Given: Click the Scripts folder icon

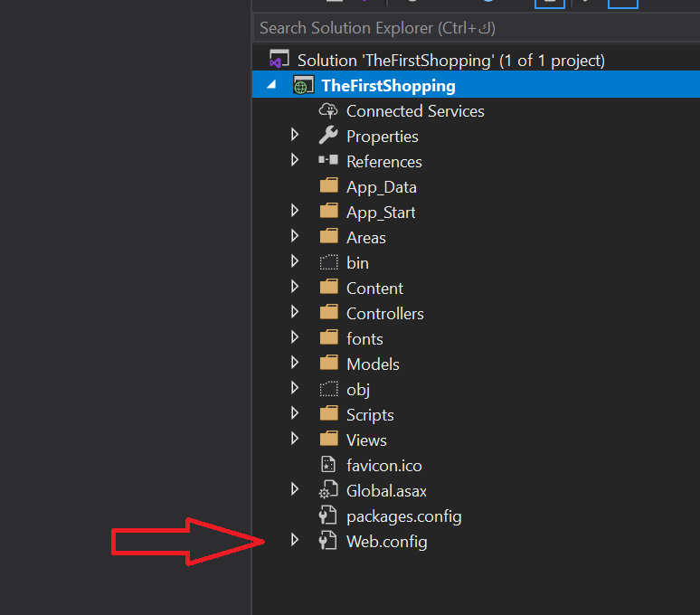Looking at the screenshot, I should (x=329, y=413).
